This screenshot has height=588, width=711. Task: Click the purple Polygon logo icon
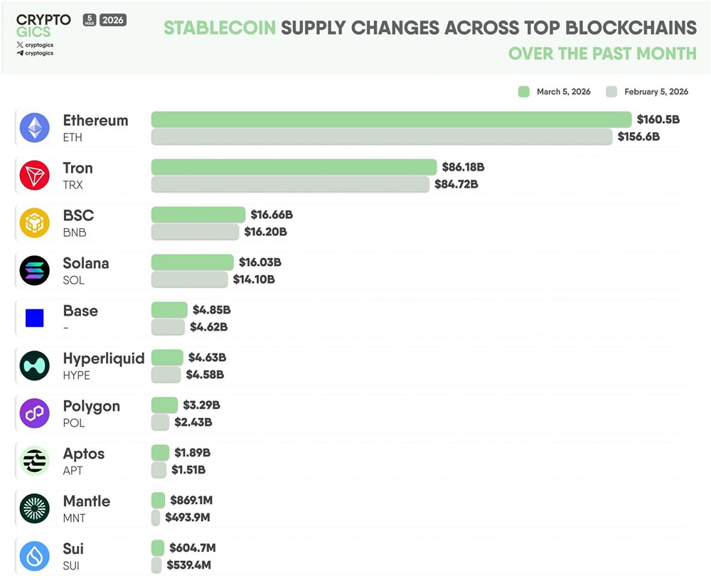(x=34, y=413)
